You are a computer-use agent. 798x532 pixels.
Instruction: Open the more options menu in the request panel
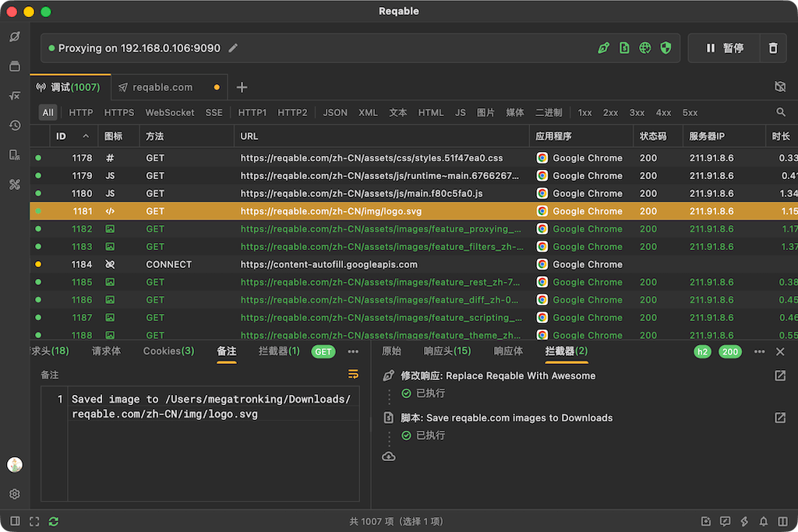(x=353, y=351)
